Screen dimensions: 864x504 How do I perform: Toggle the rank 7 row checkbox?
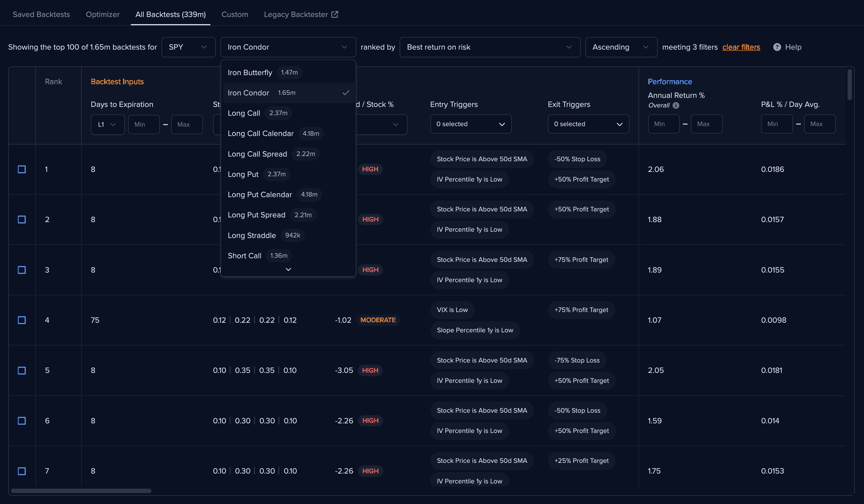[x=22, y=471]
